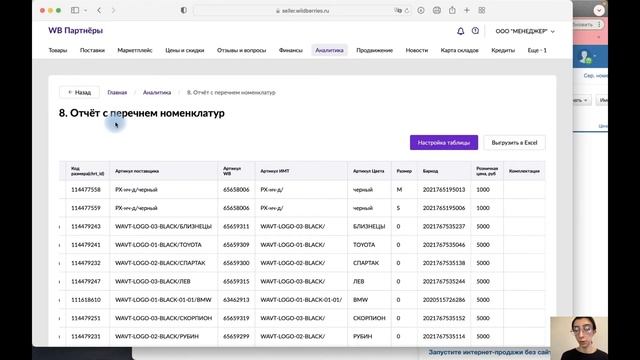Show the tab overview grid
Viewport: 640px width, 360px height.
[x=482, y=10]
